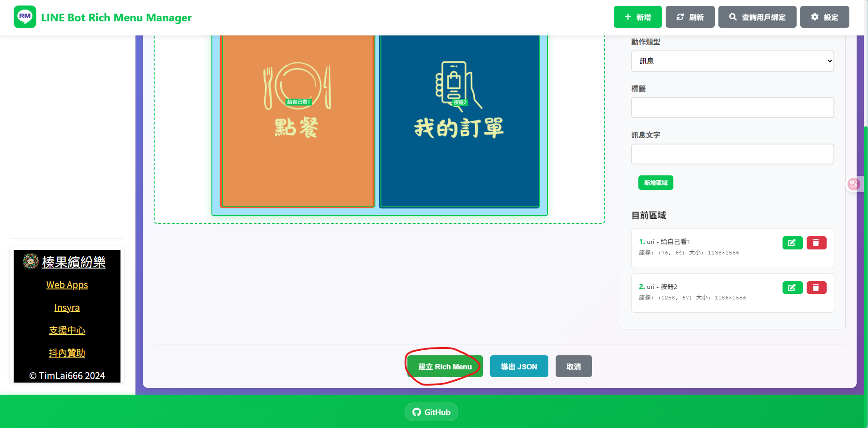Open the Web Apps link
The width and height of the screenshot is (868, 428).
click(67, 285)
